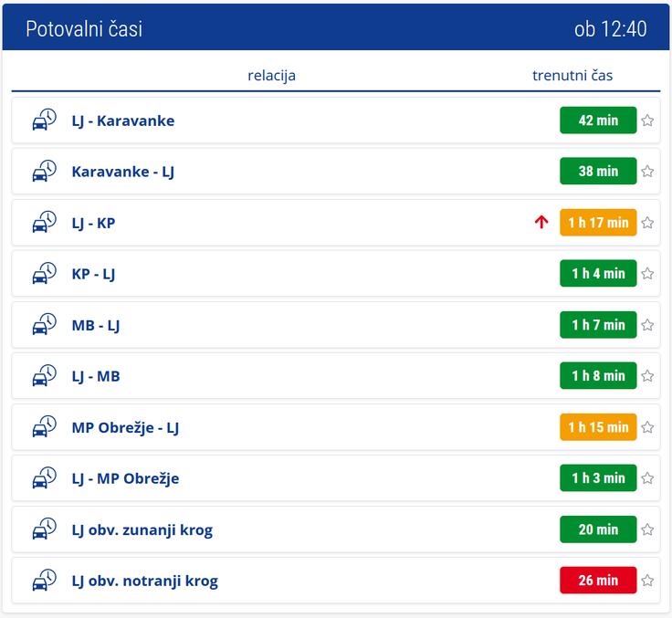Click car-clock icon beside LJ - Karavanke
Image resolution: width=672 pixels, height=618 pixels.
tap(45, 120)
